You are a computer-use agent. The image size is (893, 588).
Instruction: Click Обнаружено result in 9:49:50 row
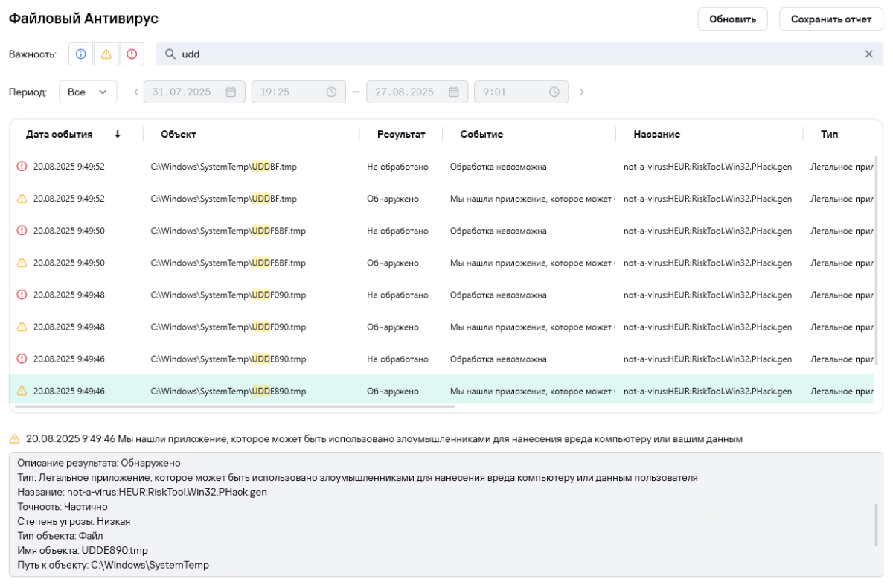point(393,263)
